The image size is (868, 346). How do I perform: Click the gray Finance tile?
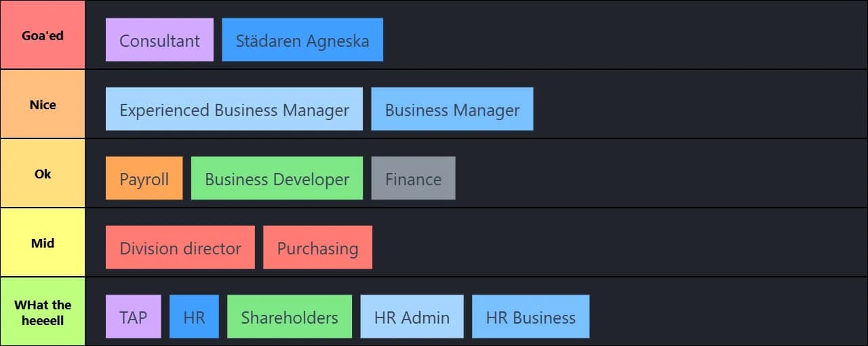point(413,178)
